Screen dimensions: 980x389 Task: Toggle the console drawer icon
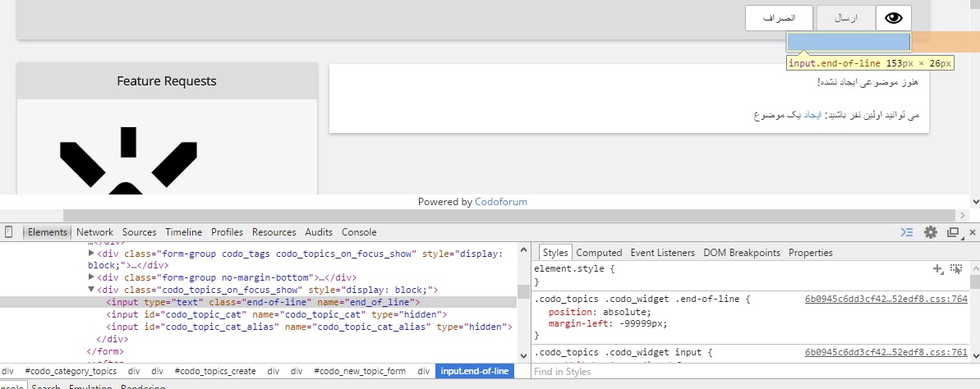907,232
